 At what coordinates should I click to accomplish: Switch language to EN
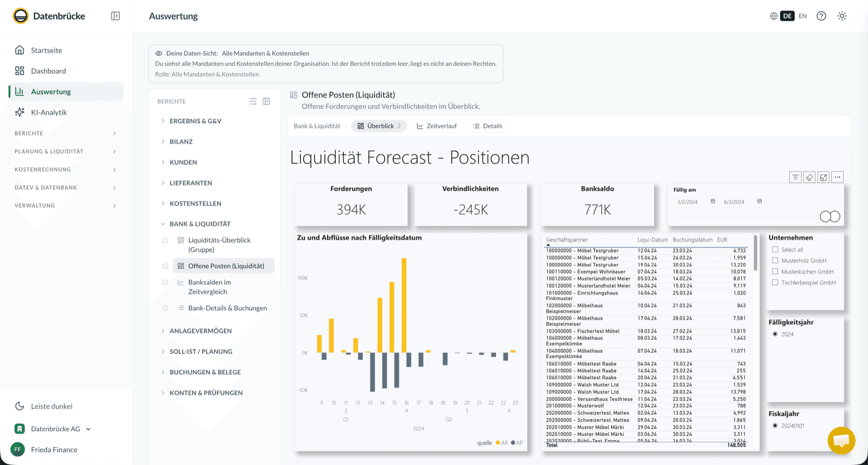pos(803,16)
